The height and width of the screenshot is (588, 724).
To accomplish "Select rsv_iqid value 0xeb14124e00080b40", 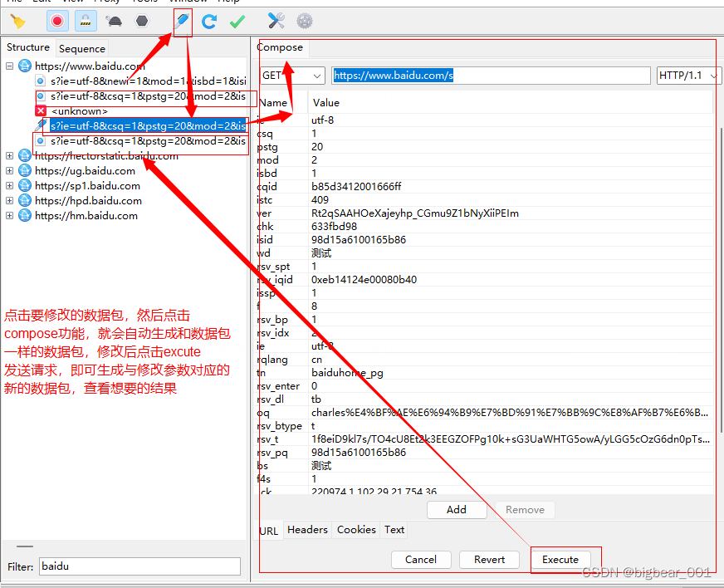I will [x=364, y=279].
